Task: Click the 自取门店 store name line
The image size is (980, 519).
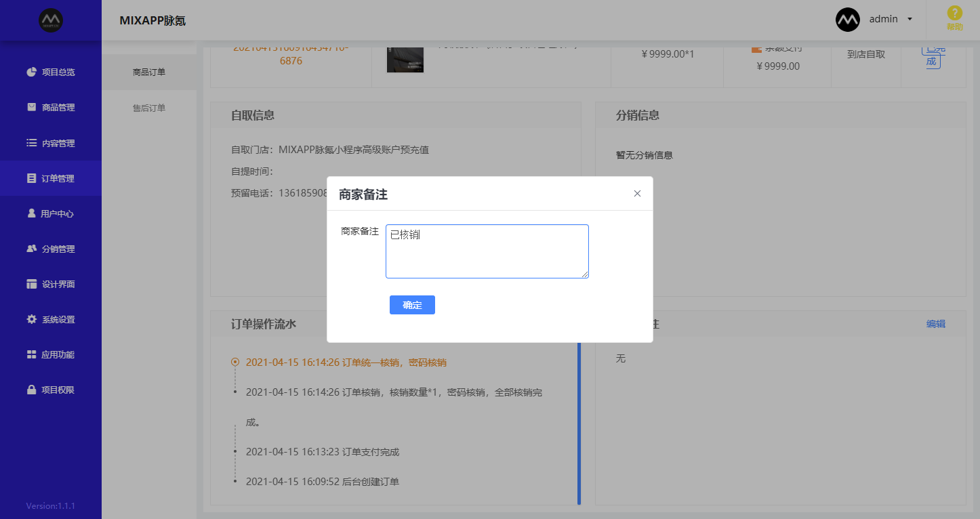Action: coord(330,150)
